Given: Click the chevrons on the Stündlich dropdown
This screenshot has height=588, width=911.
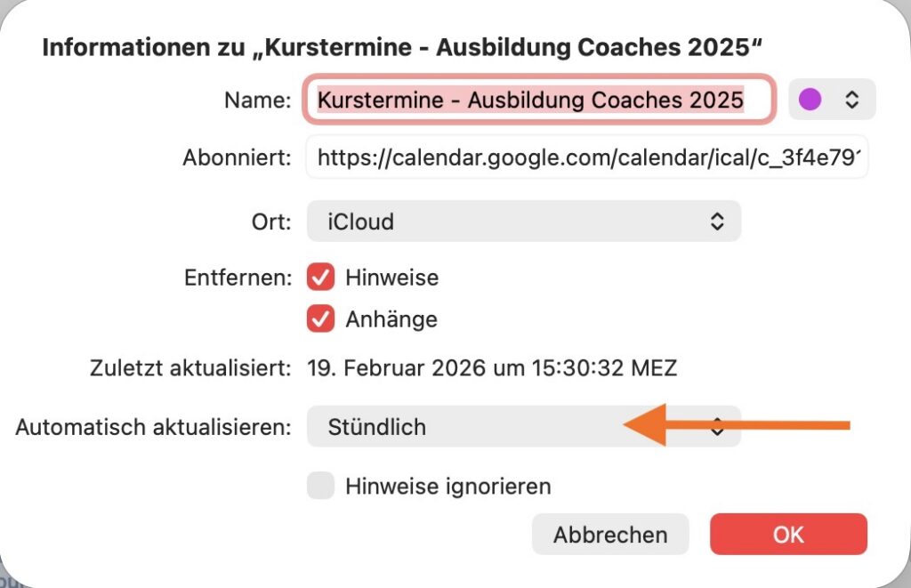Looking at the screenshot, I should tap(717, 428).
